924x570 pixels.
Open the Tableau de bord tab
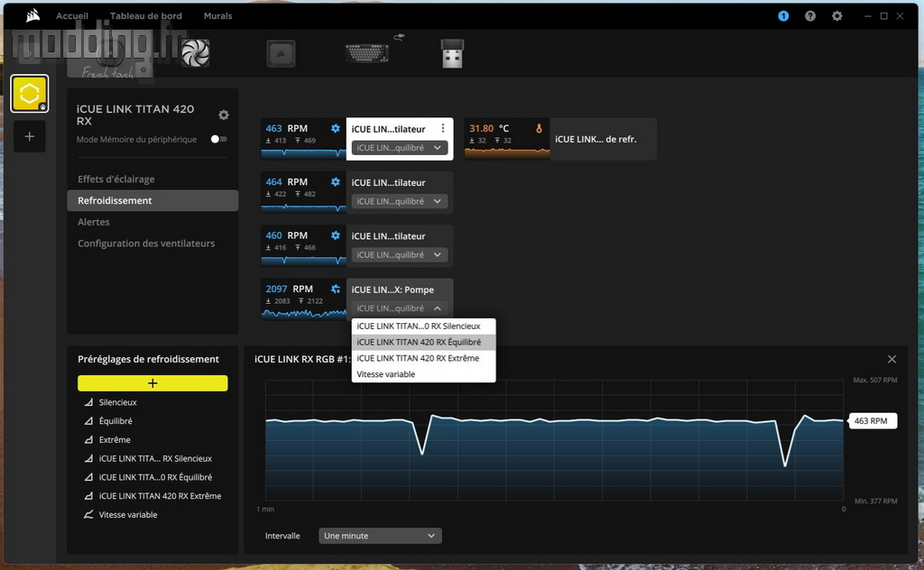tap(146, 16)
